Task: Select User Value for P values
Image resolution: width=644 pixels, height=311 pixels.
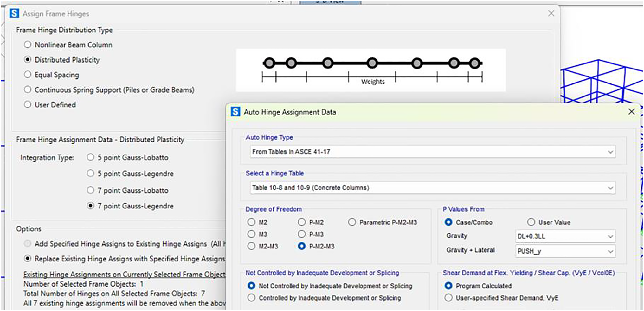Action: click(x=531, y=222)
